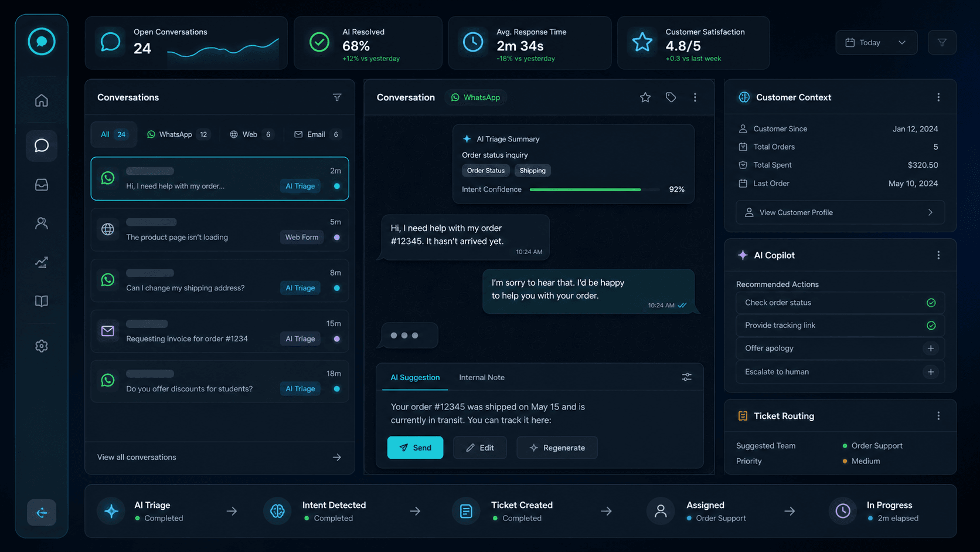Click the Edit suggestion button
Image resolution: width=980 pixels, height=552 pixels.
(x=479, y=448)
